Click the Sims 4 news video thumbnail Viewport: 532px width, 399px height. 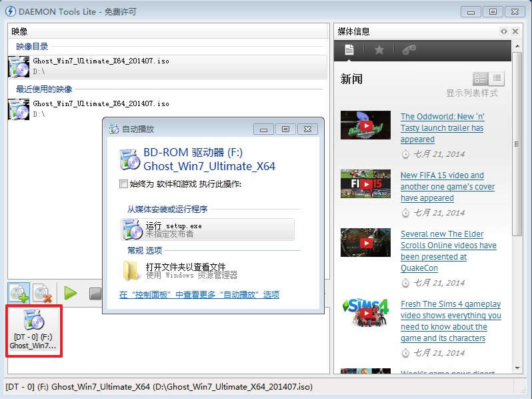(365, 314)
